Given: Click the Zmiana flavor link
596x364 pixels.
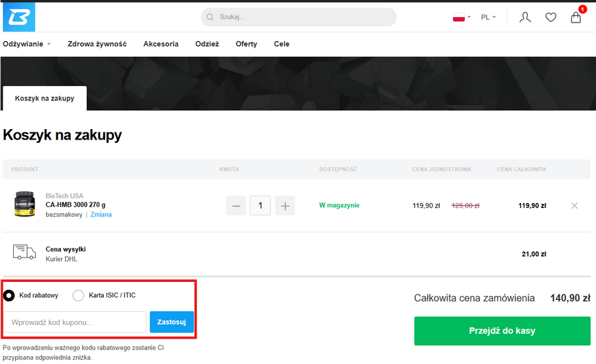Looking at the screenshot, I should click(x=101, y=214).
